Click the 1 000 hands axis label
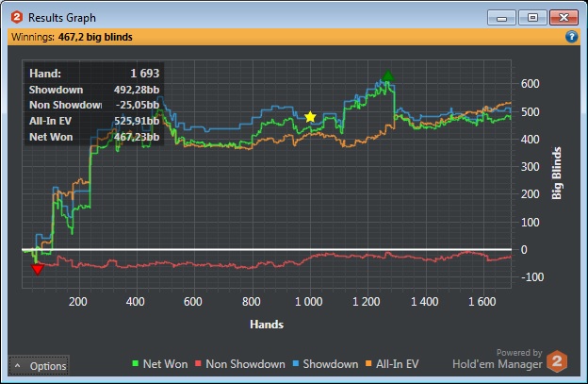The height and width of the screenshot is (384, 588). click(309, 302)
